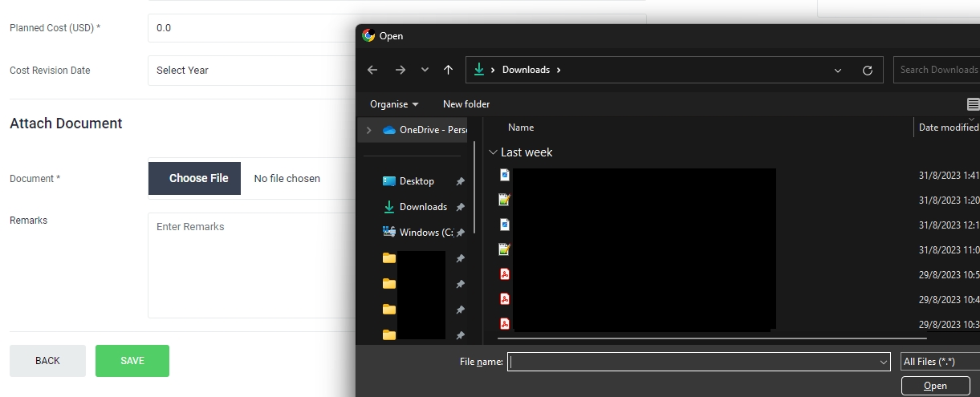Select Downloads in the navigation pane
Screen dimensions: 980x397
point(423,207)
